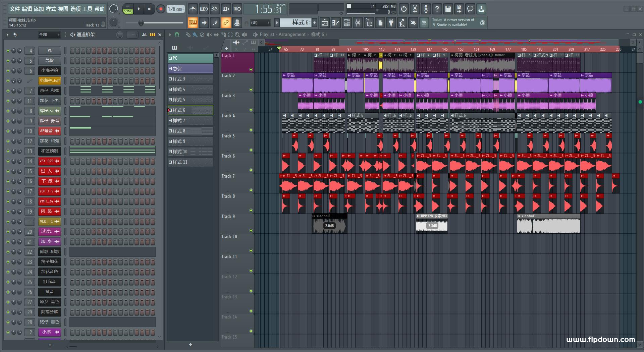This screenshot has height=352, width=644.
Task: Adjust the song position slider under the transport
Action: (x=155, y=23)
